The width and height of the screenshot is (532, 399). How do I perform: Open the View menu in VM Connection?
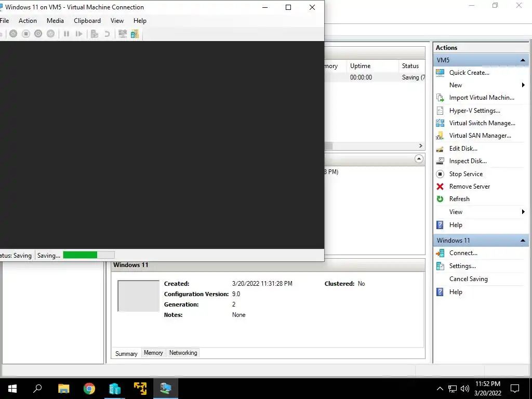click(x=117, y=21)
